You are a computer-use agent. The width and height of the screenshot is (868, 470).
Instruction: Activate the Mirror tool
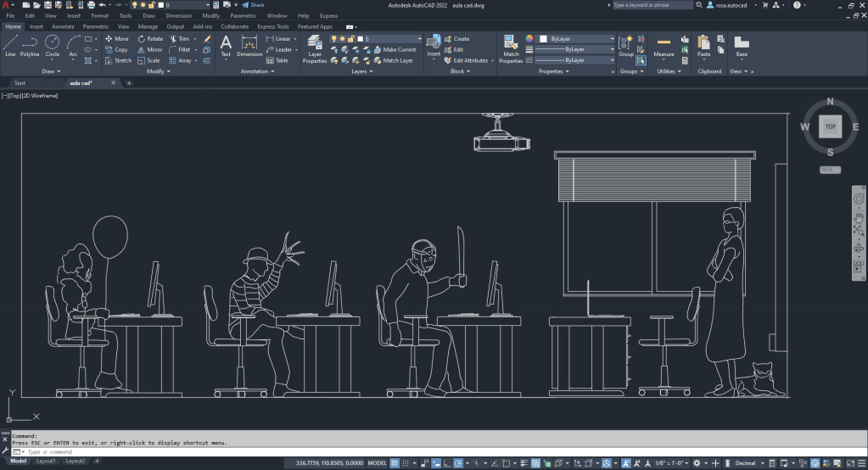click(x=149, y=50)
